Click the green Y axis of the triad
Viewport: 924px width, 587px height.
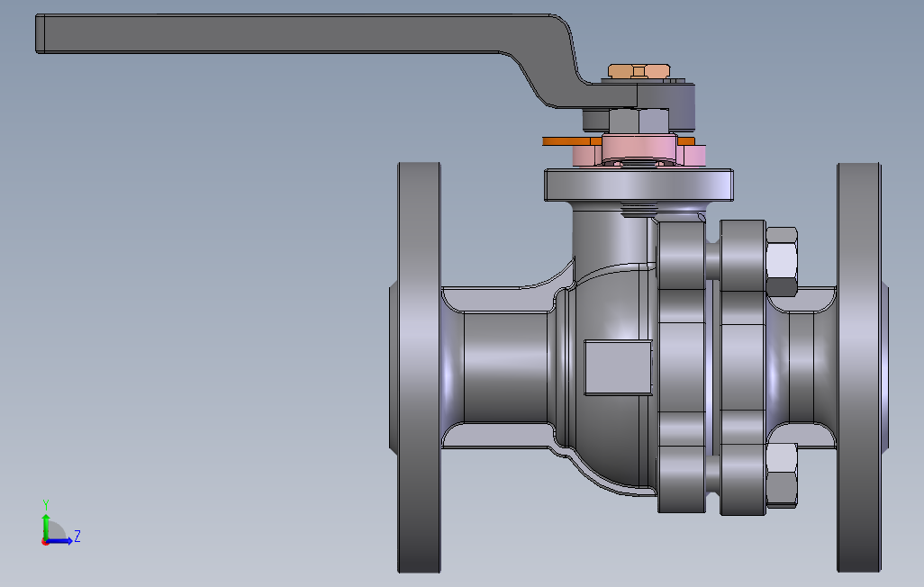click(x=45, y=526)
